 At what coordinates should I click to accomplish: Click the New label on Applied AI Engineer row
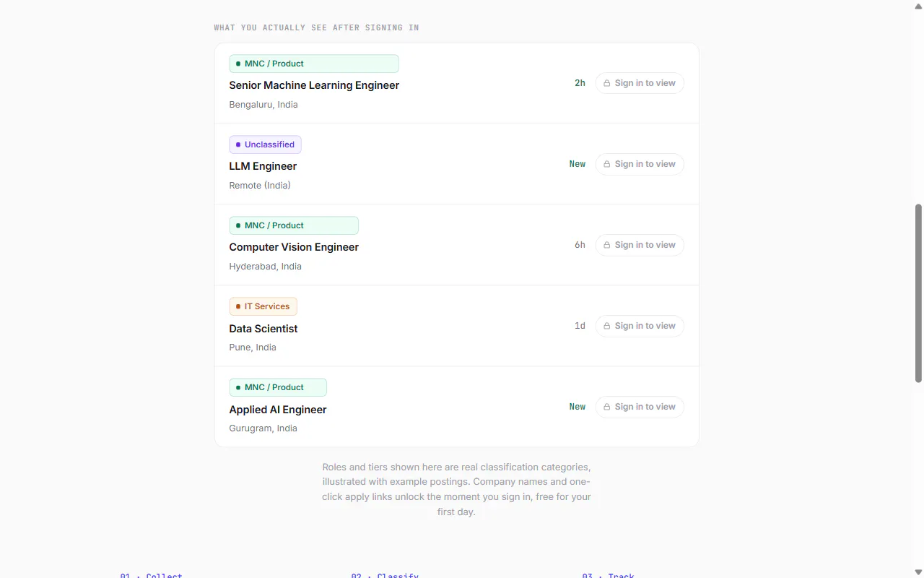click(577, 407)
